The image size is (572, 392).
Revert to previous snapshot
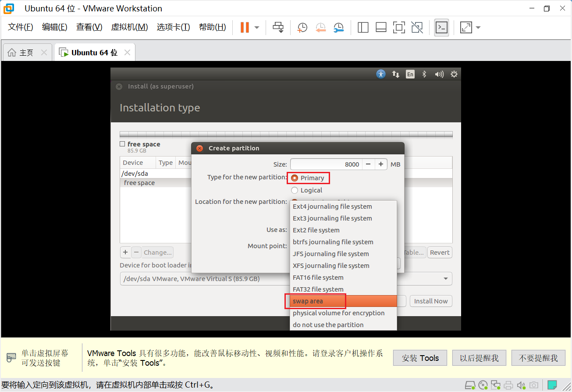[x=320, y=28]
